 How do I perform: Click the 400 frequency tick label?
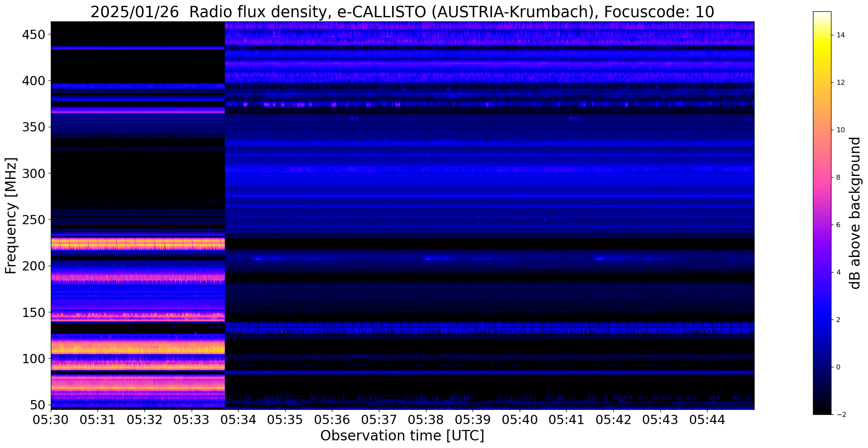(x=34, y=81)
